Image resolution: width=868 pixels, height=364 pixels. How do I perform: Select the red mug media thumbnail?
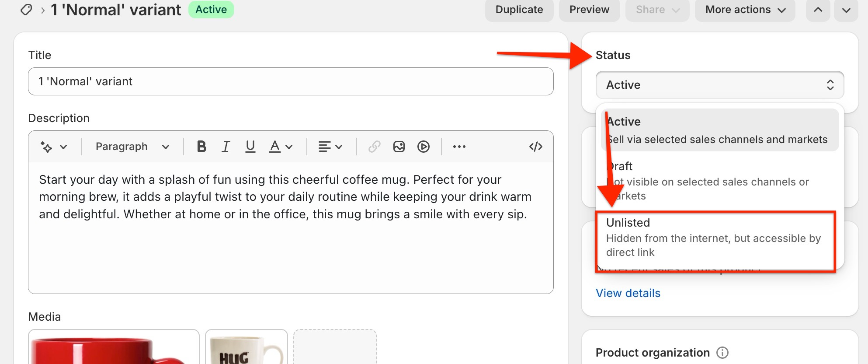(x=114, y=347)
